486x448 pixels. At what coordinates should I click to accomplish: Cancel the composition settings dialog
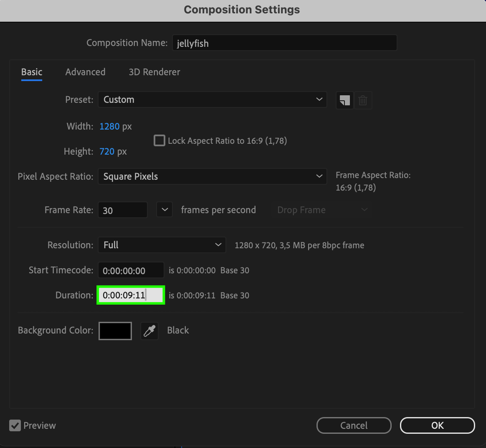click(x=354, y=425)
